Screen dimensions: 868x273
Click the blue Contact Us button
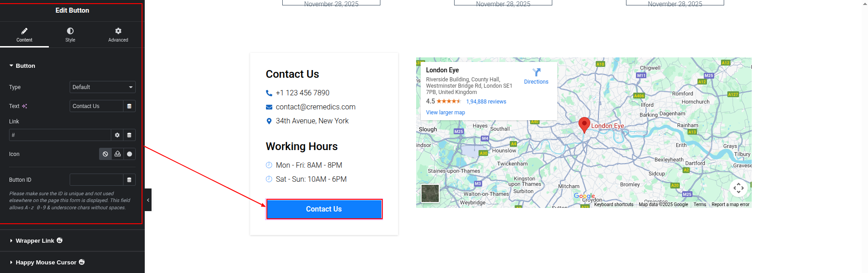point(324,209)
